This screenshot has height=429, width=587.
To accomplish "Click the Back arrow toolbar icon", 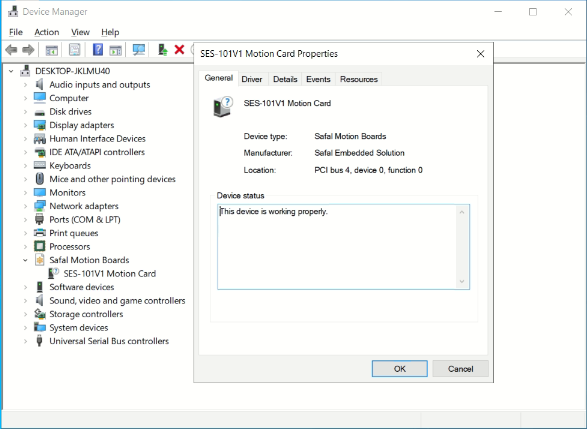I will 11,50.
